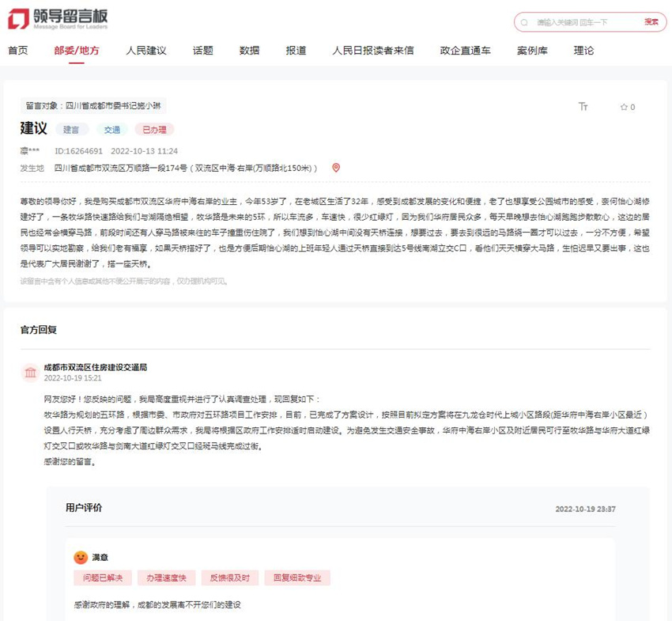
Task: Click the 搜索 button
Action: 651,22
